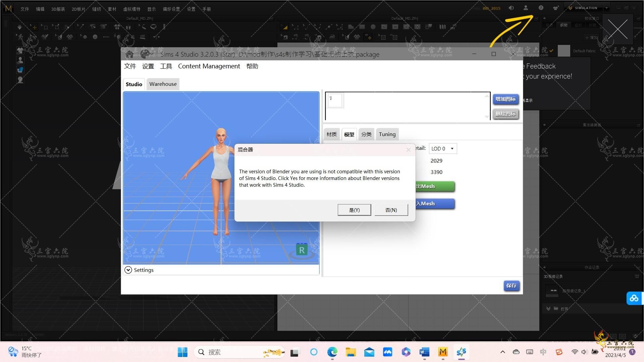
Task: Click the 删除图标 button
Action: 506,114
